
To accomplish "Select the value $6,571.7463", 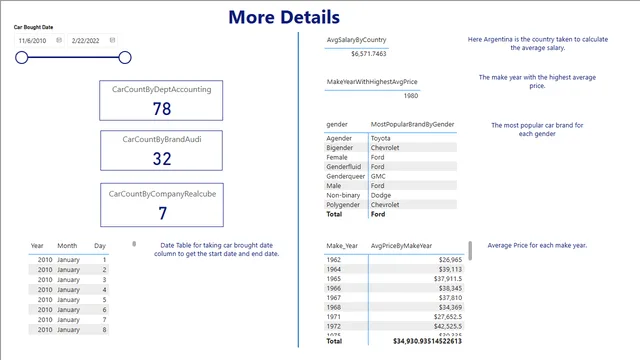I will coord(369,54).
